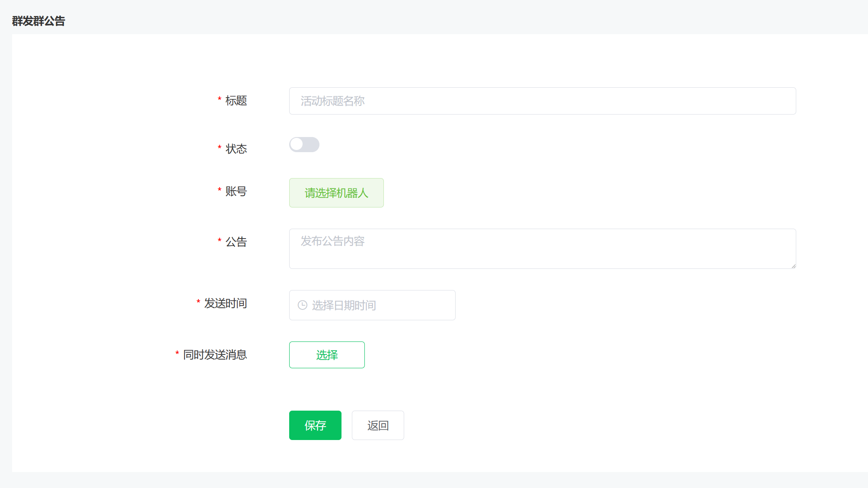Image resolution: width=868 pixels, height=488 pixels.
Task: Enable the status switch next to 状态
Action: click(x=304, y=145)
